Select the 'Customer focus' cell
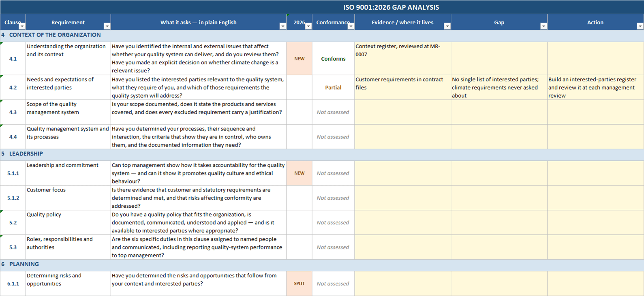Viewport: 644px width, 296px height. point(68,198)
